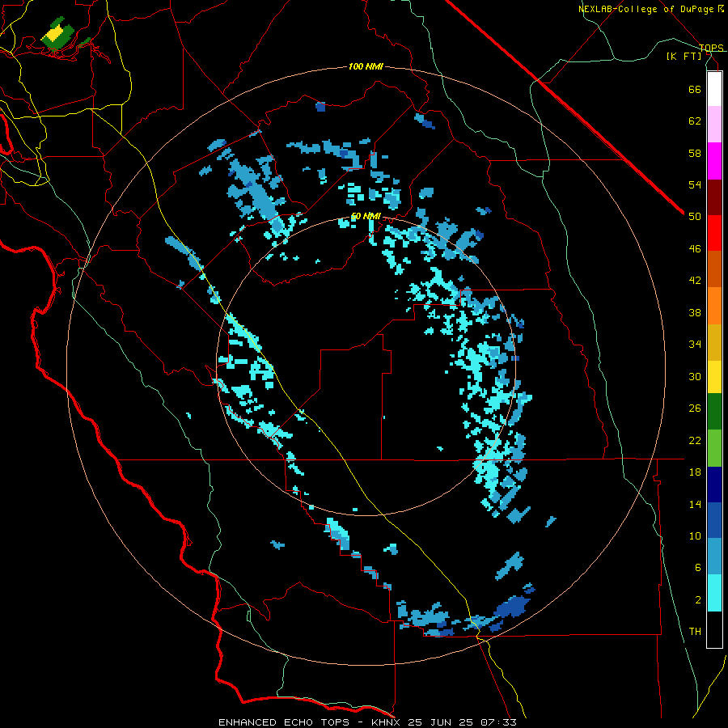Click the "TH" threshold label
The height and width of the screenshot is (728, 728).
point(695,632)
